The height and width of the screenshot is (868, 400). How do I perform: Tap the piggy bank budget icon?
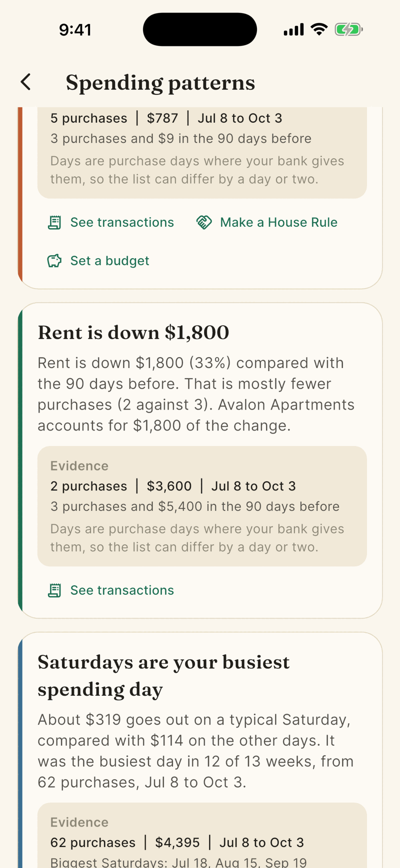pos(54,261)
